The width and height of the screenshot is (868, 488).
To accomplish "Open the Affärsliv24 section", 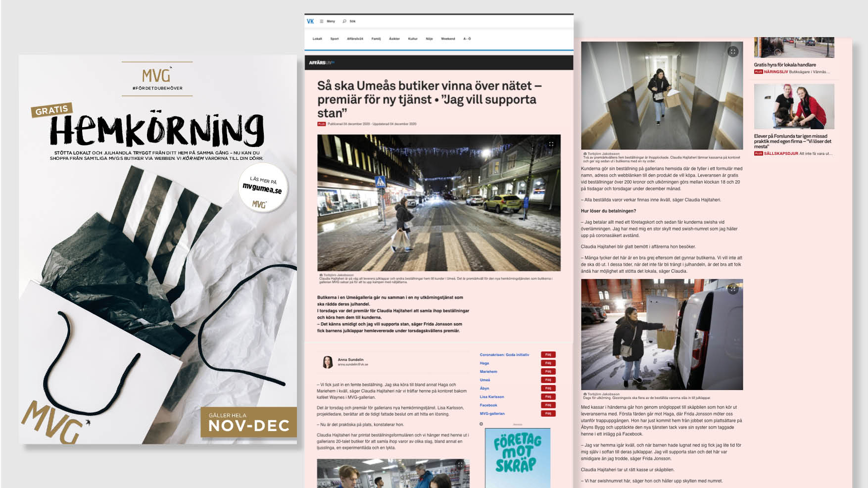I will (x=355, y=39).
